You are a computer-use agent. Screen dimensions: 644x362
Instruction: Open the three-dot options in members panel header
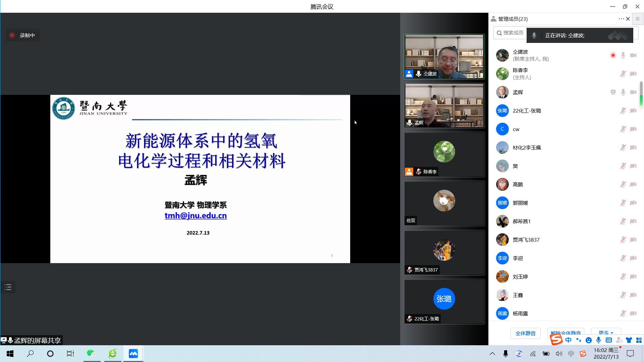point(621,19)
